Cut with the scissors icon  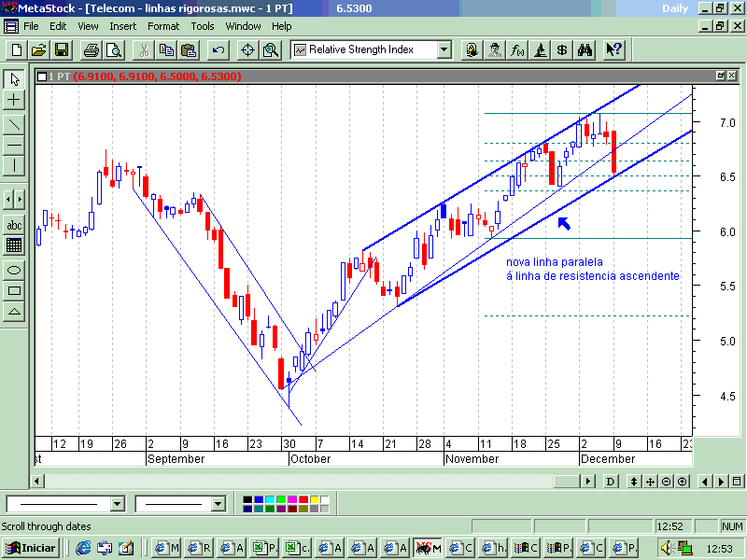click(x=144, y=50)
